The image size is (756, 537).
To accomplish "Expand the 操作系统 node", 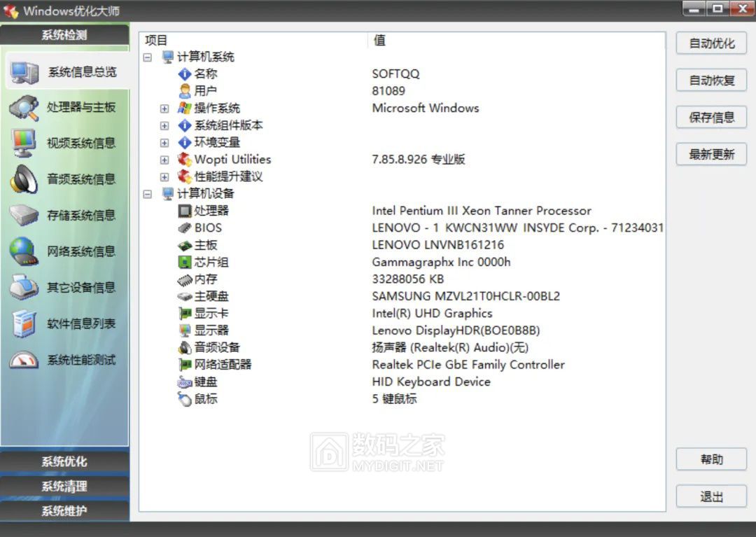I will pos(164,109).
